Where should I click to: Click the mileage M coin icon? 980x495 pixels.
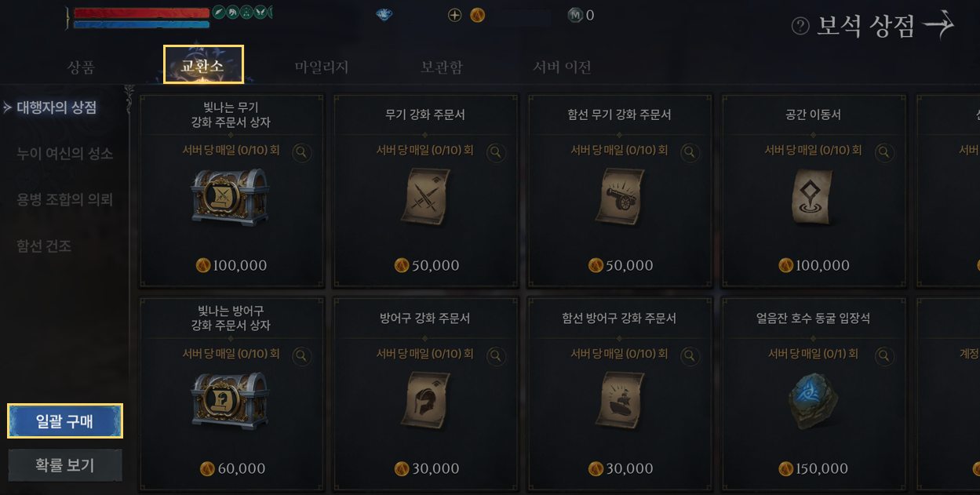(x=576, y=15)
